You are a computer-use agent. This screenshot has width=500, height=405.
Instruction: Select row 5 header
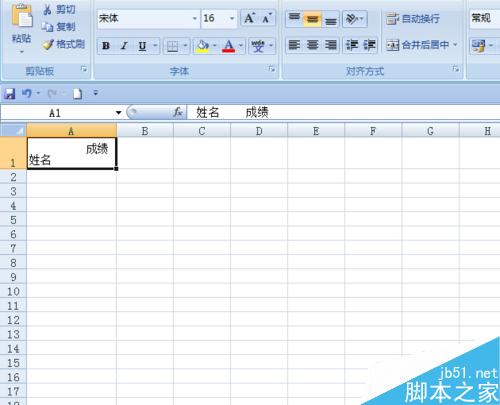pyautogui.click(x=13, y=220)
